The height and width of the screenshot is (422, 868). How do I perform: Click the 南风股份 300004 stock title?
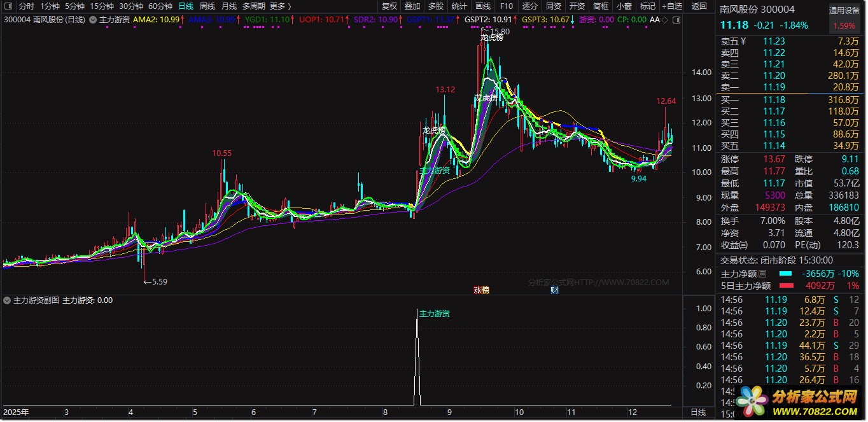click(x=757, y=10)
